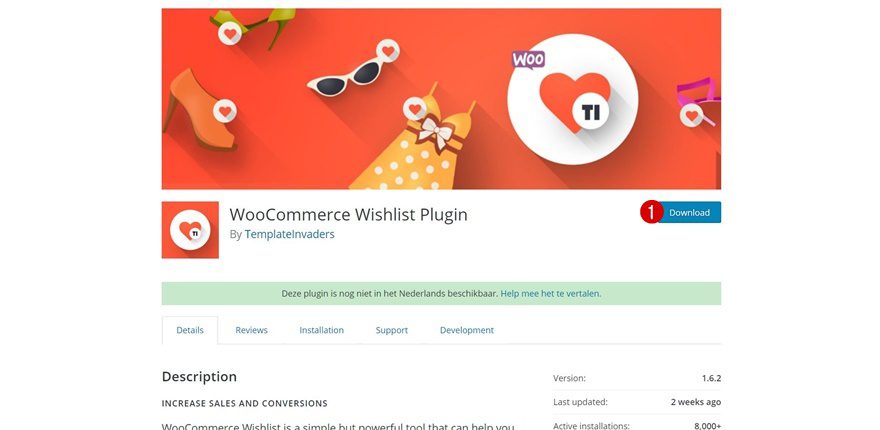Click the heart icon on the yellow dress
Viewport: 880px width, 430px height.
tap(415, 109)
